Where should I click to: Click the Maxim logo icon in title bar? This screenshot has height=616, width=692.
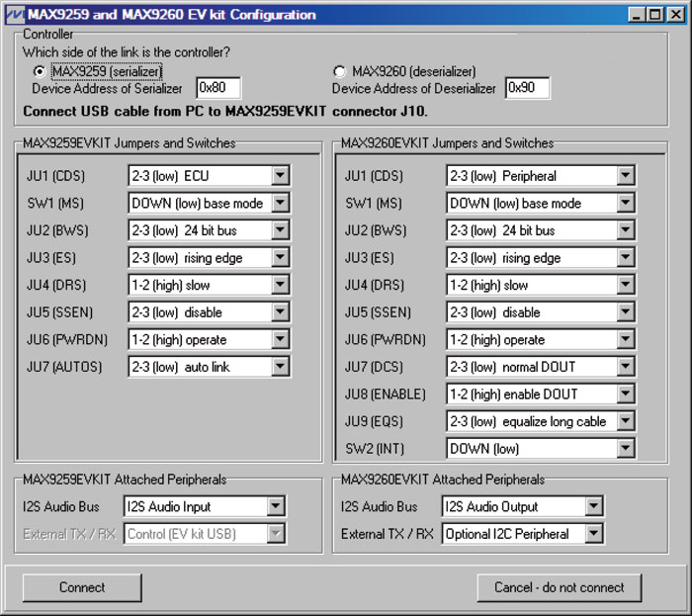(14, 15)
